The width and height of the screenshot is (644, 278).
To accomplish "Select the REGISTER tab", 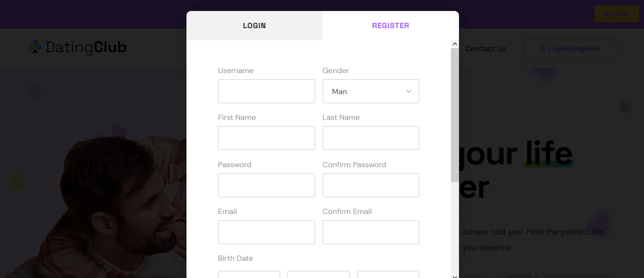I will (391, 26).
